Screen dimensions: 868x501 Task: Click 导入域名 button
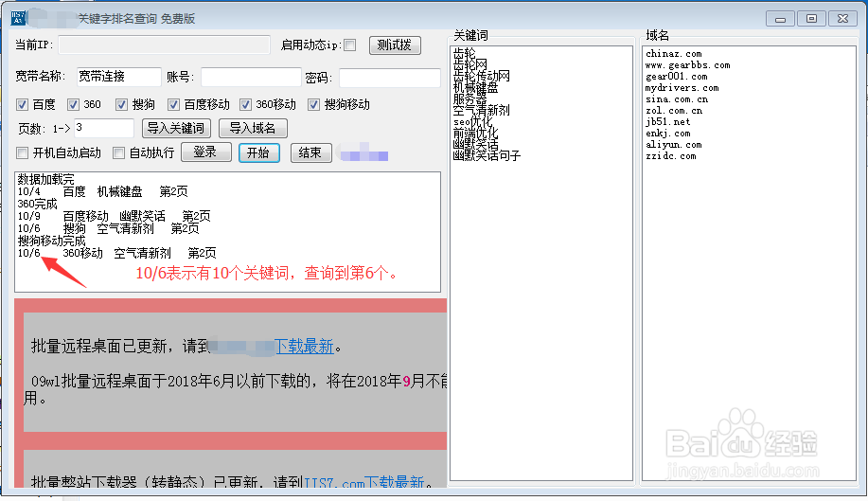pyautogui.click(x=253, y=129)
